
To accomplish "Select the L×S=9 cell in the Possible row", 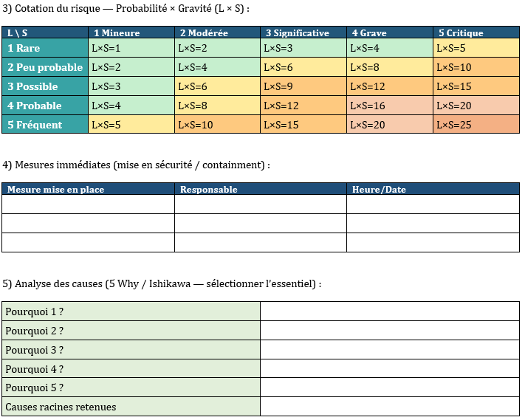I will click(x=303, y=86).
